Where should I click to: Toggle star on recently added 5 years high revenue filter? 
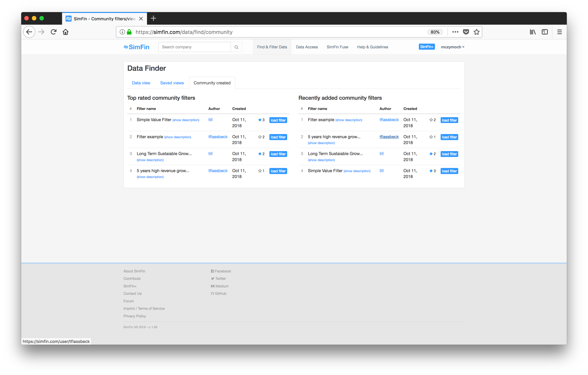point(431,137)
